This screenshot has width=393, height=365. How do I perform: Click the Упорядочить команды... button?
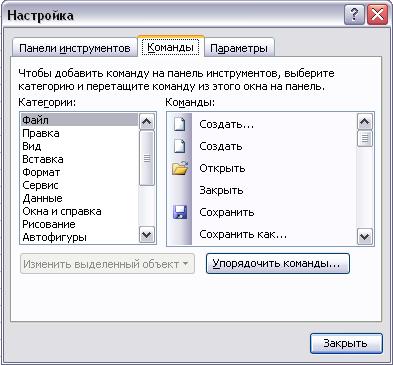pyautogui.click(x=278, y=264)
